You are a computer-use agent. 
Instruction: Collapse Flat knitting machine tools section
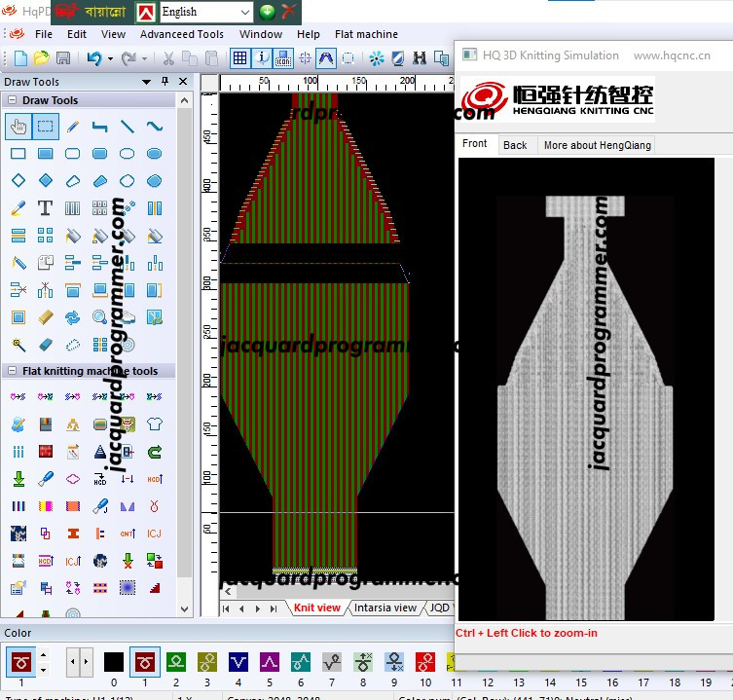point(12,371)
